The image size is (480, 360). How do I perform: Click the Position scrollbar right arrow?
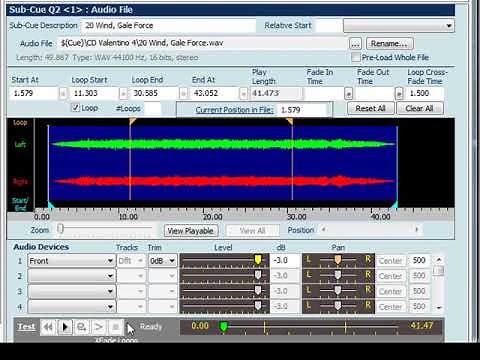[416, 230]
